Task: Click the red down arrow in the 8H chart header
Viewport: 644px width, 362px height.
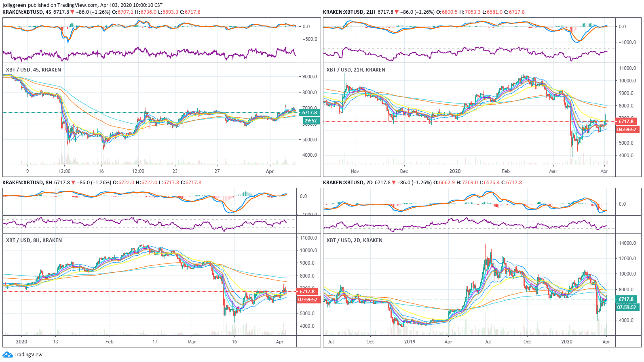Action: 73,183
